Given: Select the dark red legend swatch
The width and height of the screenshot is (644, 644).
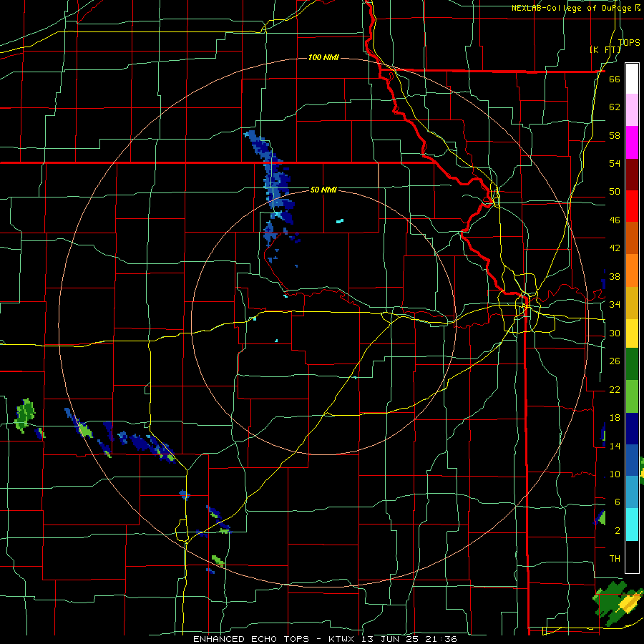Looking at the screenshot, I should point(632,175).
